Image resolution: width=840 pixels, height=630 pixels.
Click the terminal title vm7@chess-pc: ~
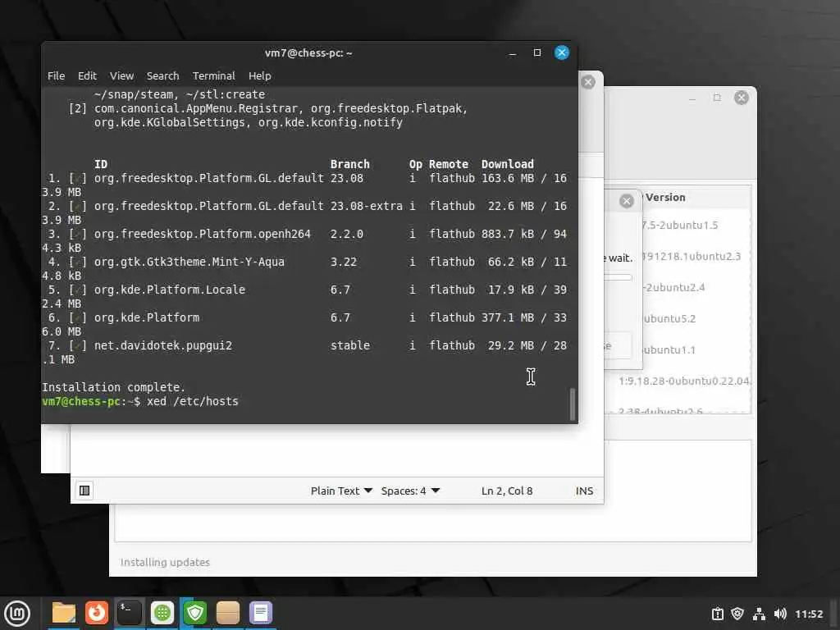tap(308, 53)
